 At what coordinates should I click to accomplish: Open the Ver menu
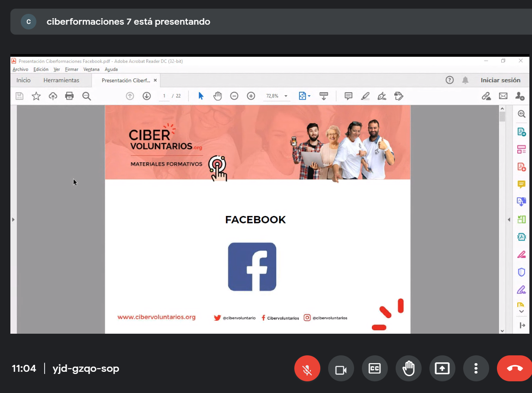pyautogui.click(x=57, y=69)
